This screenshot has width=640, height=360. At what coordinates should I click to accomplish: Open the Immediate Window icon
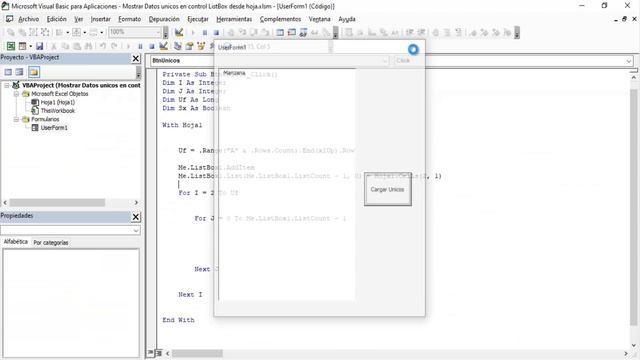291,32
